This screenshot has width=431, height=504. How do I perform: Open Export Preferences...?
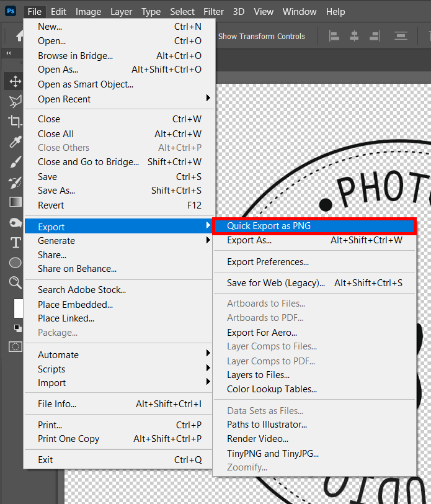(x=314, y=262)
